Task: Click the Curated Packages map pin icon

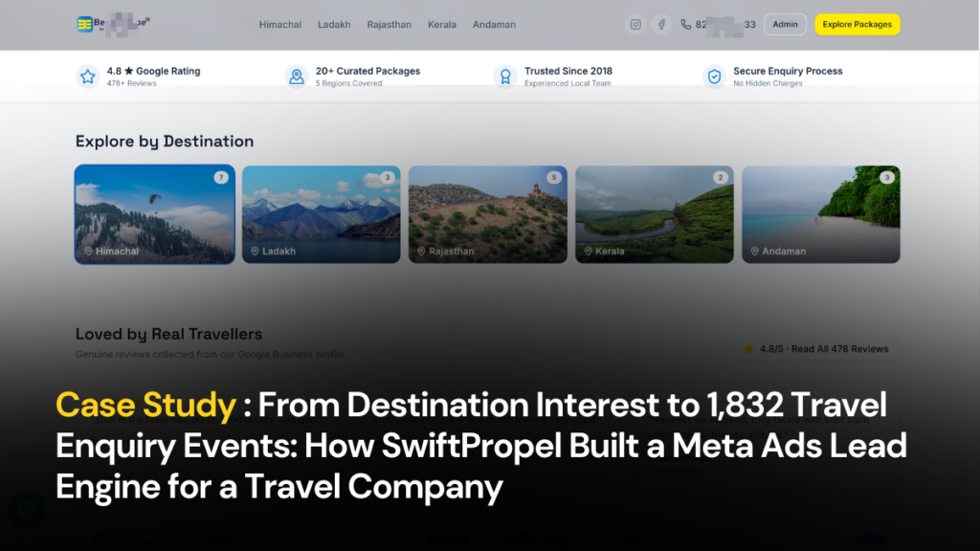Action: point(297,77)
